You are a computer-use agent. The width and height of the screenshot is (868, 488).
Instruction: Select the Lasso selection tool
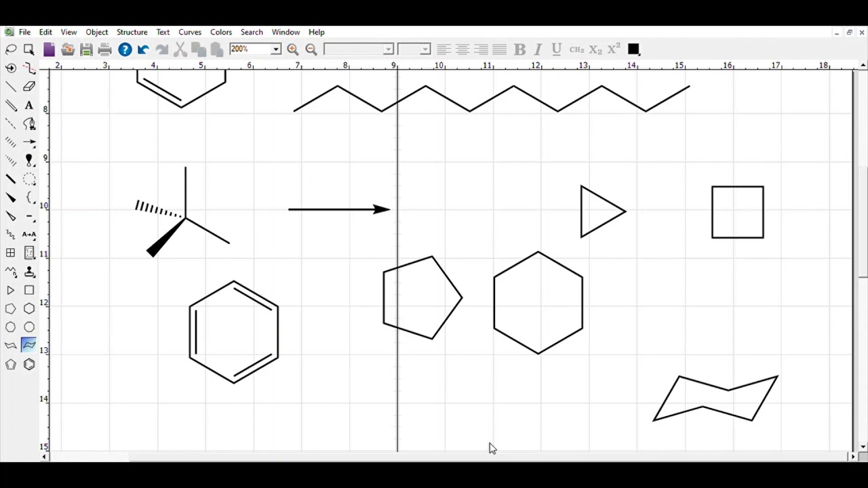click(x=11, y=49)
